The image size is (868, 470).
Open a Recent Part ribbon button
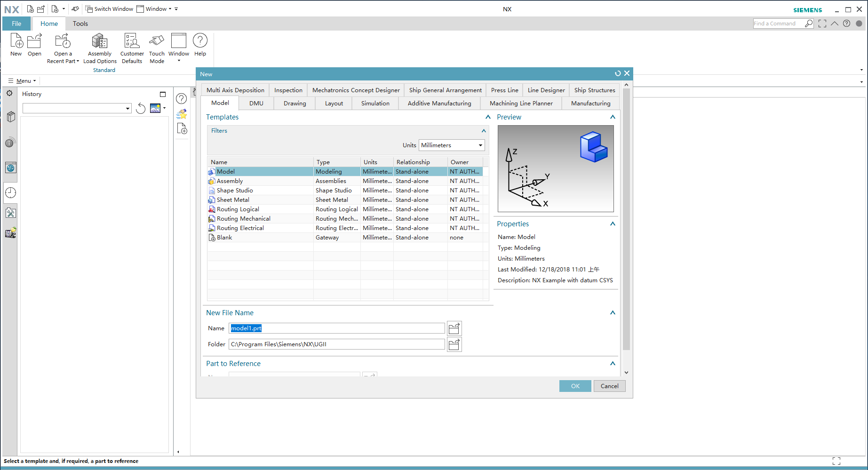pos(63,48)
